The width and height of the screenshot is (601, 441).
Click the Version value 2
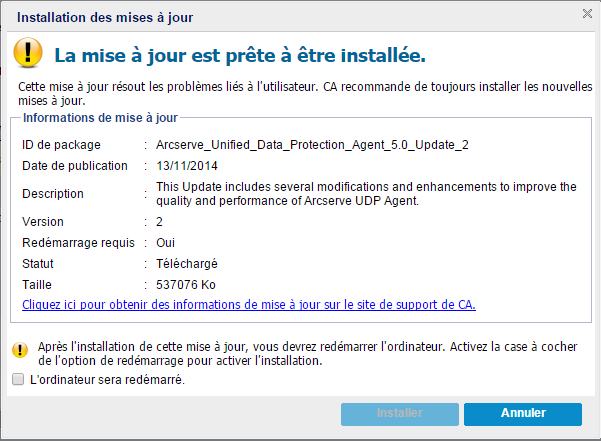pos(160,222)
